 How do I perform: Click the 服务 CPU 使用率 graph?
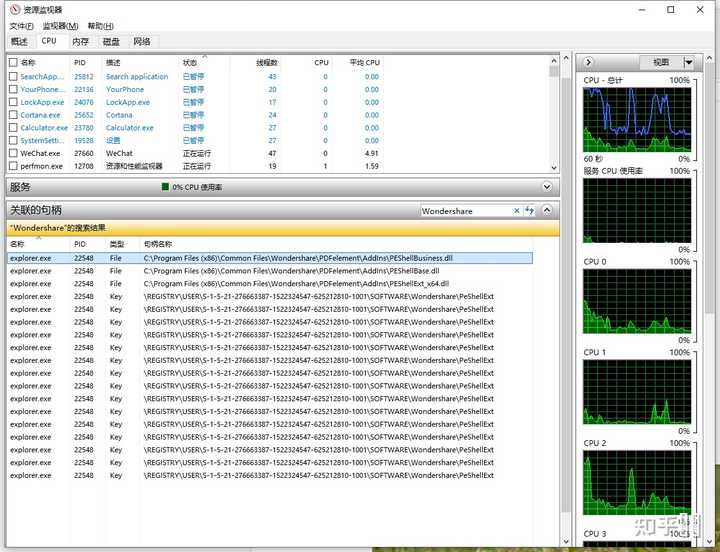click(x=637, y=210)
